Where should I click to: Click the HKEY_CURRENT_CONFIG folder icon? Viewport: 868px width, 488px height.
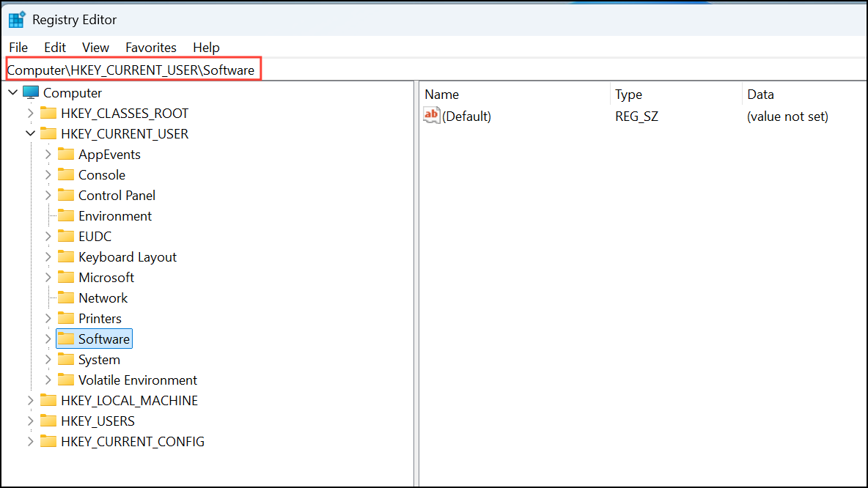point(48,441)
